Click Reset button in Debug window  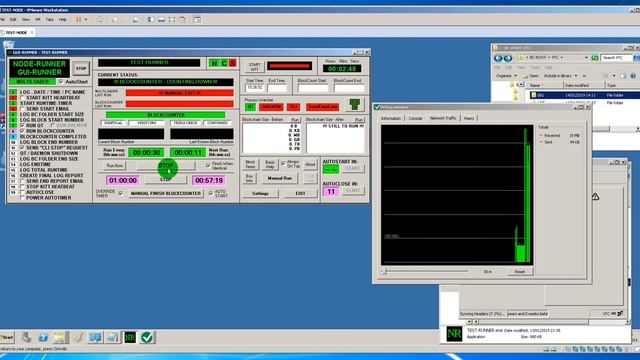pyautogui.click(x=520, y=271)
